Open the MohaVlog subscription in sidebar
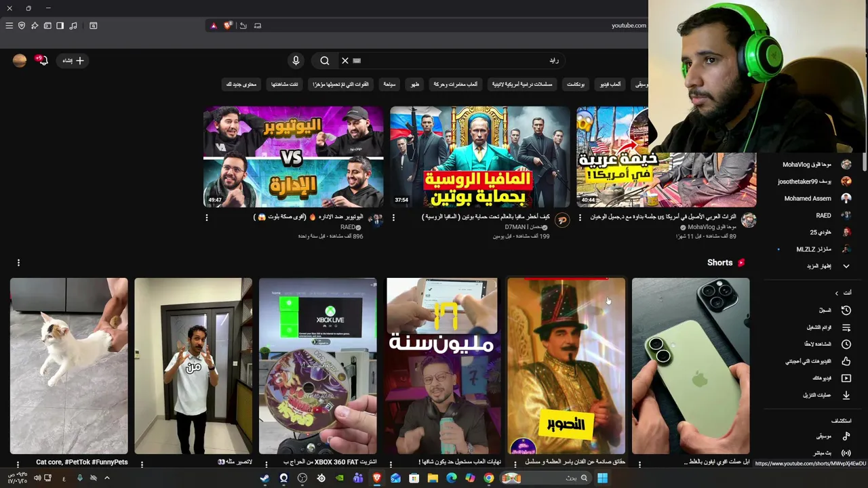 (814, 165)
